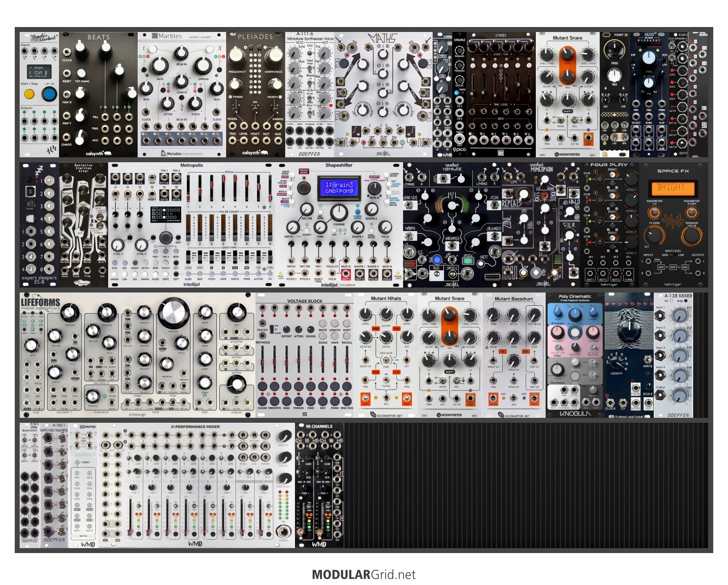Click the Space FX orange BRIGHT display
Image resolution: width=728 pixels, height=585 pixels.
[672, 188]
